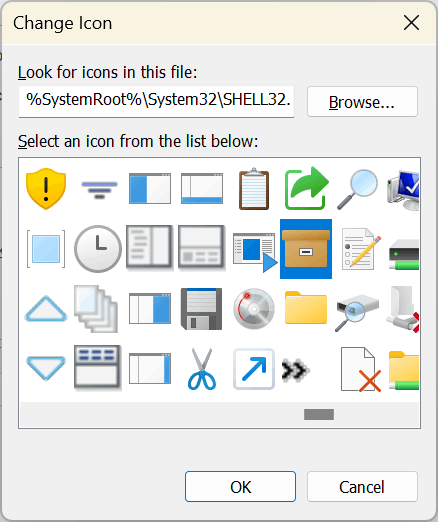Pick the window with blue play arrow icon

point(255,252)
